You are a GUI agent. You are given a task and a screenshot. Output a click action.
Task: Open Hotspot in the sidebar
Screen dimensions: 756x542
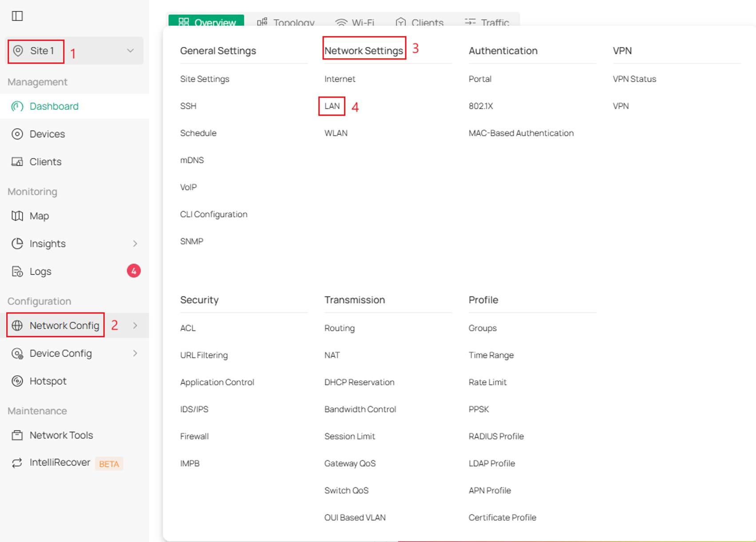(75, 381)
